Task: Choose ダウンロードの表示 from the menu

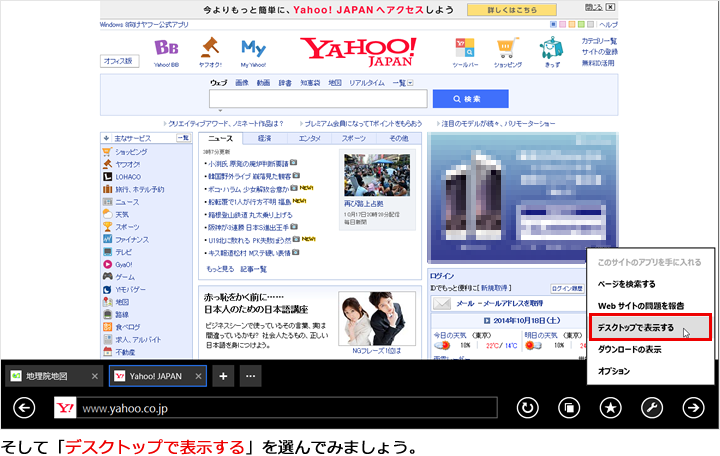Action: 629,349
